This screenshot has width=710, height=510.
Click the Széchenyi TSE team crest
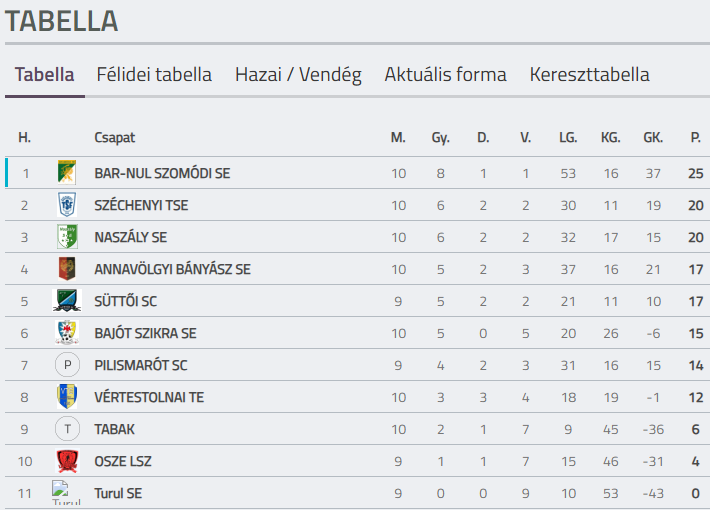coord(67,204)
